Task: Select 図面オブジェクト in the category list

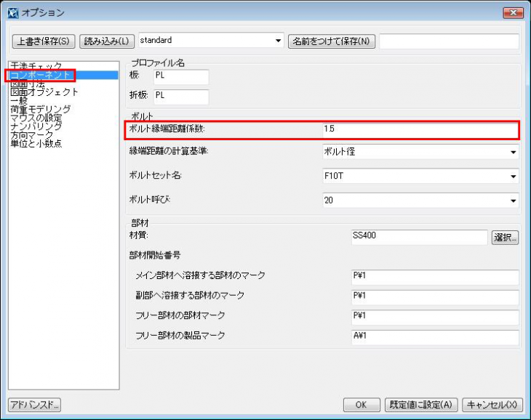Action: pyautogui.click(x=44, y=92)
